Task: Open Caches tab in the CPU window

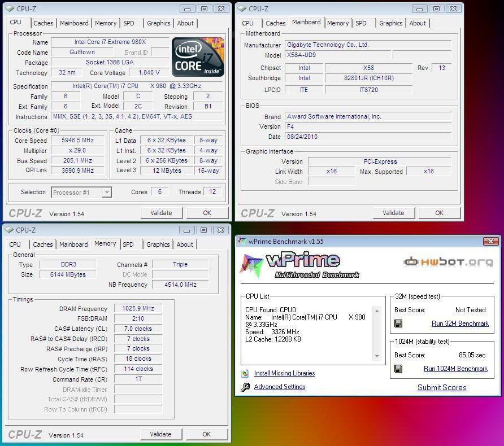Action: point(44,23)
